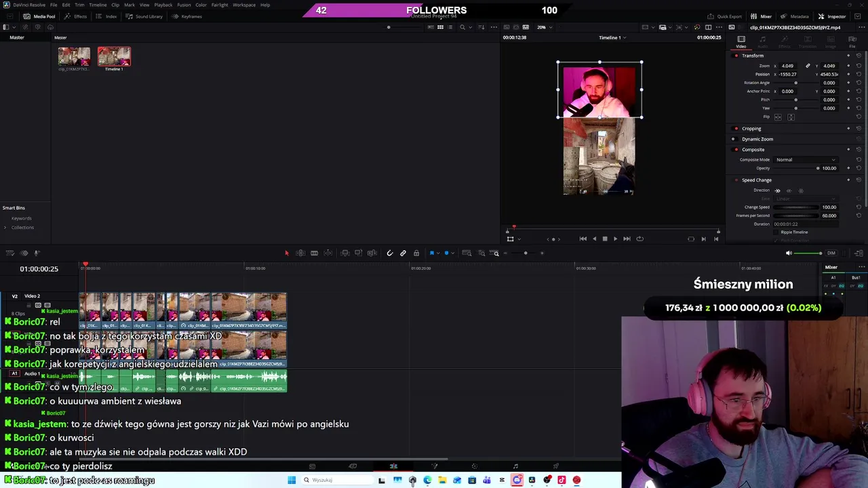The height and width of the screenshot is (488, 868).
Task: Open the Sound Library panel
Action: tap(144, 16)
